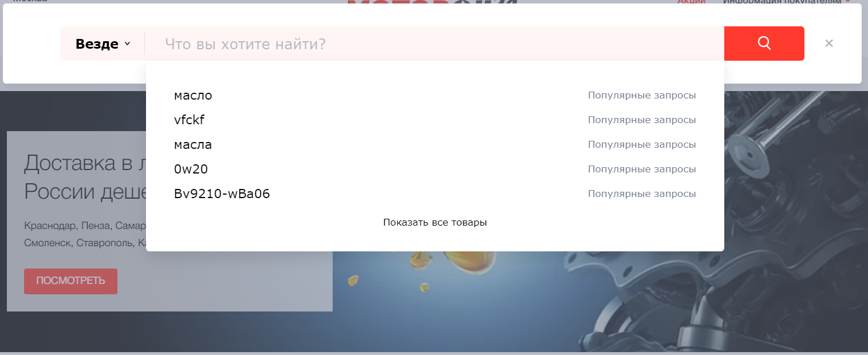Screen dimensions: 868x355
Task: Open the Москва city selector
Action: tap(30, 1)
